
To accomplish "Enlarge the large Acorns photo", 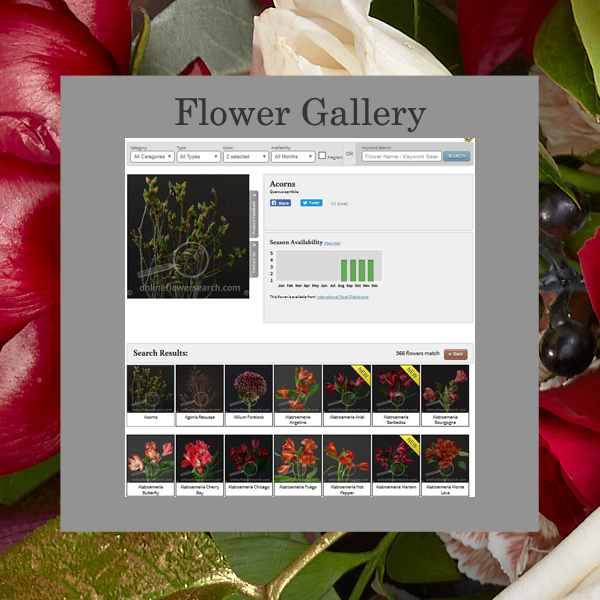I will [188, 236].
